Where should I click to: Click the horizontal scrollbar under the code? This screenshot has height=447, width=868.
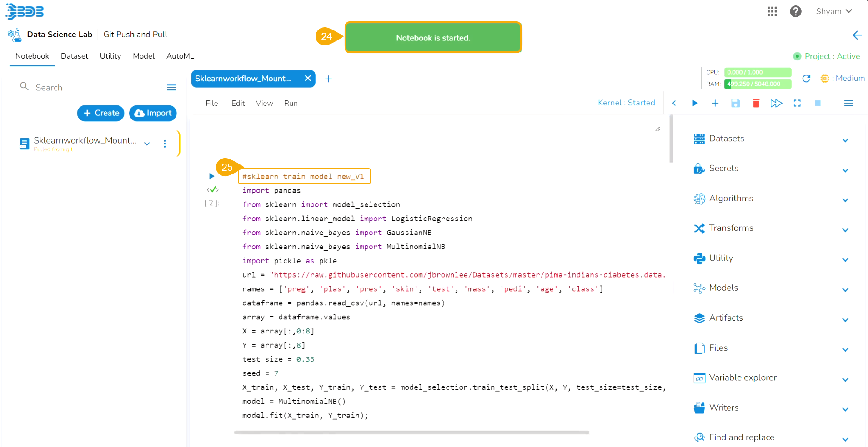411,432
